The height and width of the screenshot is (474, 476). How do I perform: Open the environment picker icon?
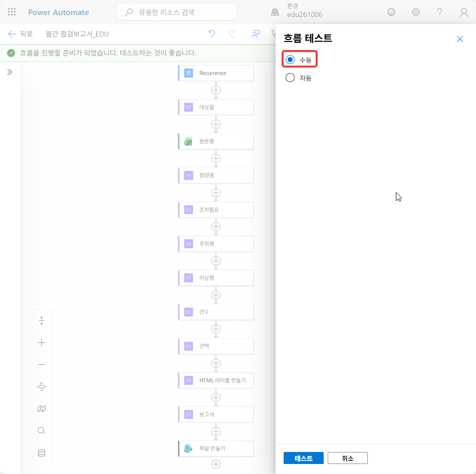(275, 12)
